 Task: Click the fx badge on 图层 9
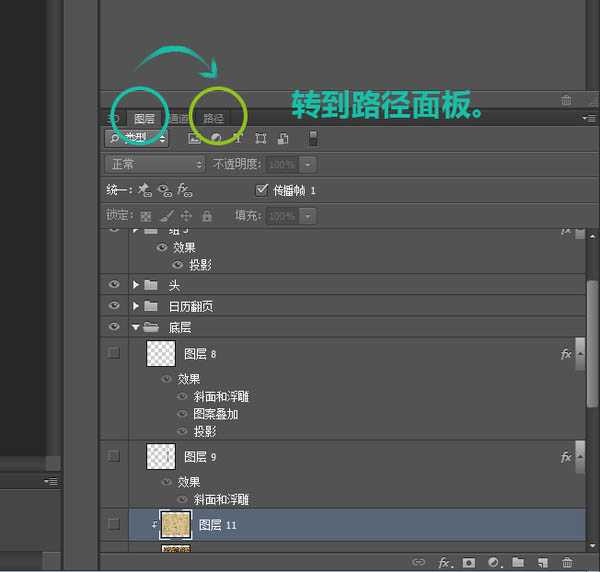(x=566, y=457)
